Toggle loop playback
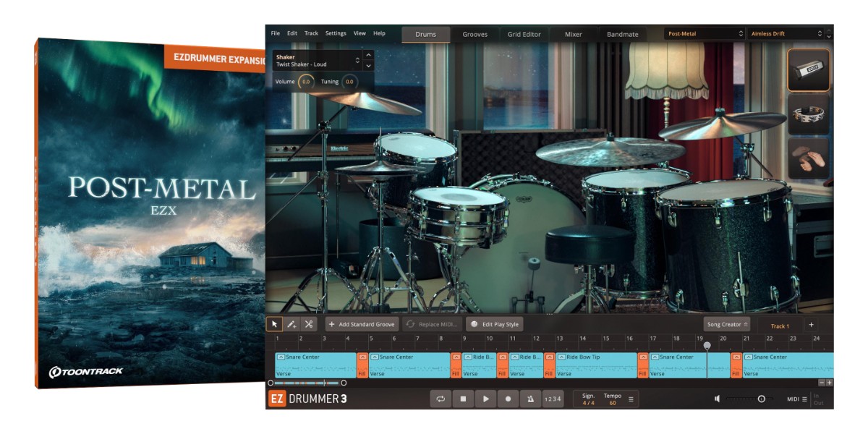 (441, 399)
